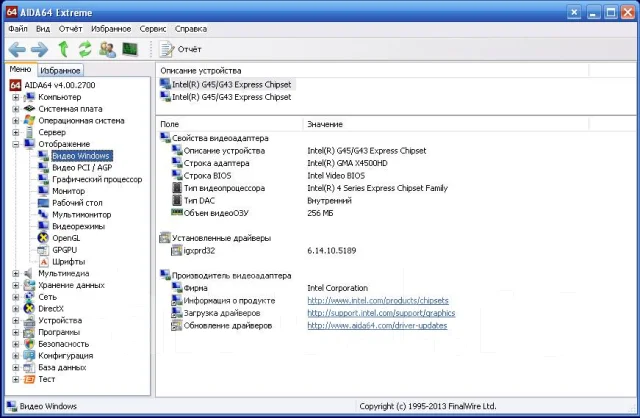Collapse the Отображение tree node
The image size is (640, 418).
pyautogui.click(x=16, y=144)
